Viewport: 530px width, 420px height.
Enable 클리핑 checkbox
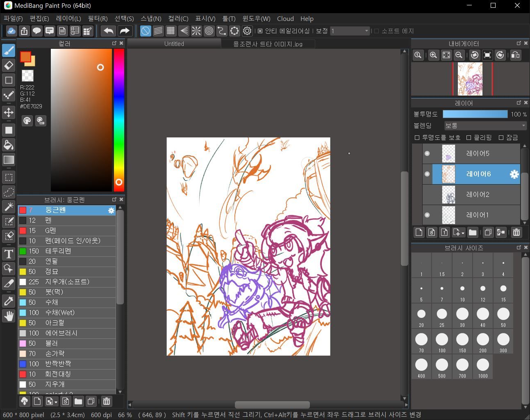click(469, 137)
